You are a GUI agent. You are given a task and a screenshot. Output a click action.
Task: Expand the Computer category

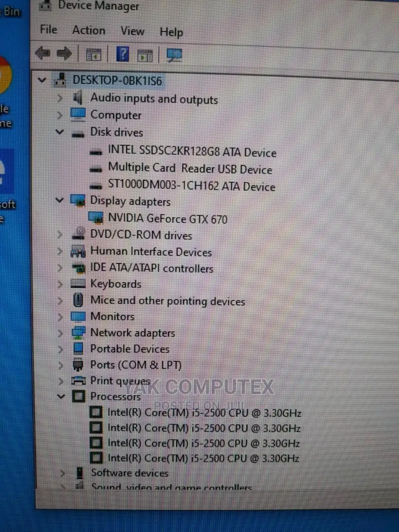point(60,115)
